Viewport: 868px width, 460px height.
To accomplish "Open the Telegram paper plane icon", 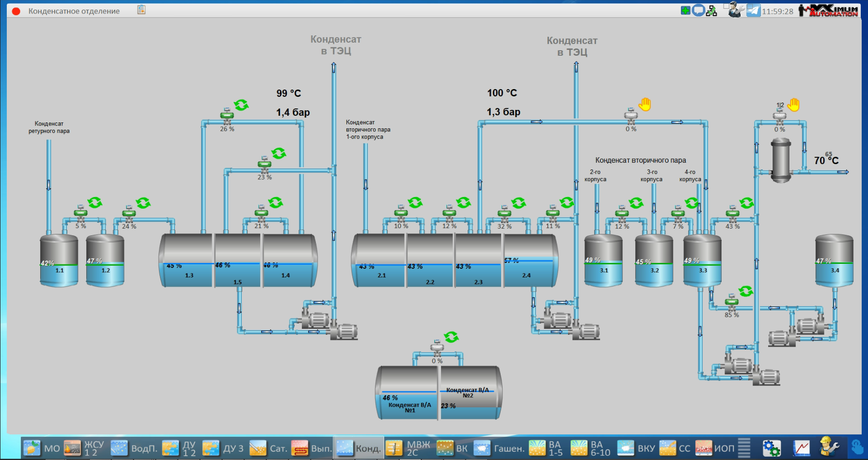I will pyautogui.click(x=753, y=10).
